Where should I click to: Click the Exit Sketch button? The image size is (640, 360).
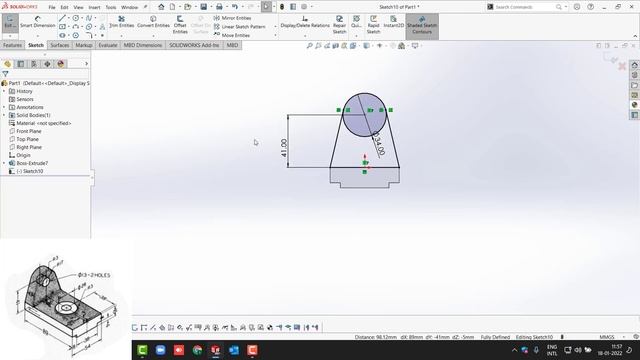click(x=10, y=22)
